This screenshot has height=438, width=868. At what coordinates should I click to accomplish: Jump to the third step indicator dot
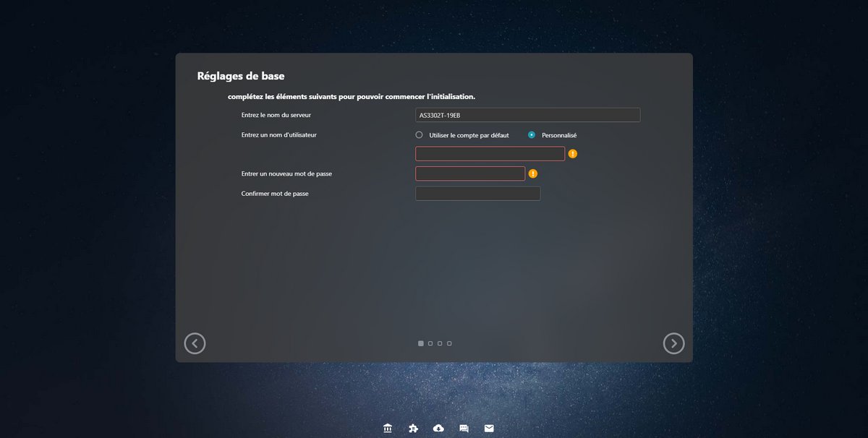pyautogui.click(x=440, y=343)
